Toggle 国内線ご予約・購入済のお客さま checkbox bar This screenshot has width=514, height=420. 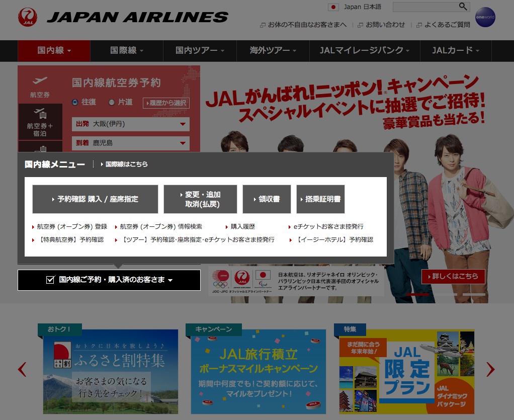tap(109, 280)
